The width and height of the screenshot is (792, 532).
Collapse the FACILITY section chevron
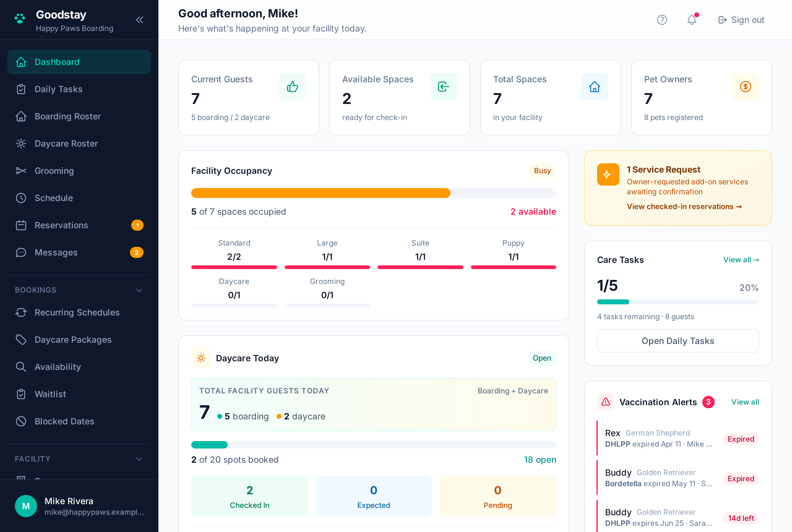point(139,459)
